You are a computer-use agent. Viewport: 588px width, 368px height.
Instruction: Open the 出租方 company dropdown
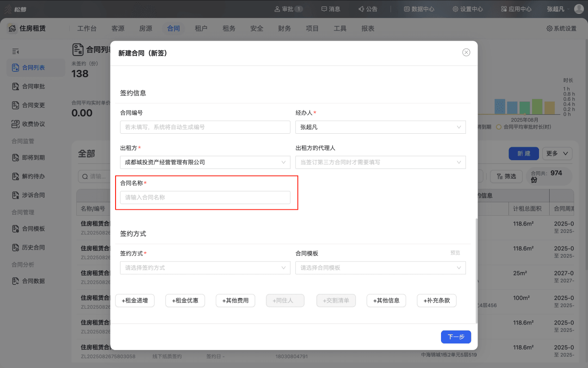click(x=205, y=162)
